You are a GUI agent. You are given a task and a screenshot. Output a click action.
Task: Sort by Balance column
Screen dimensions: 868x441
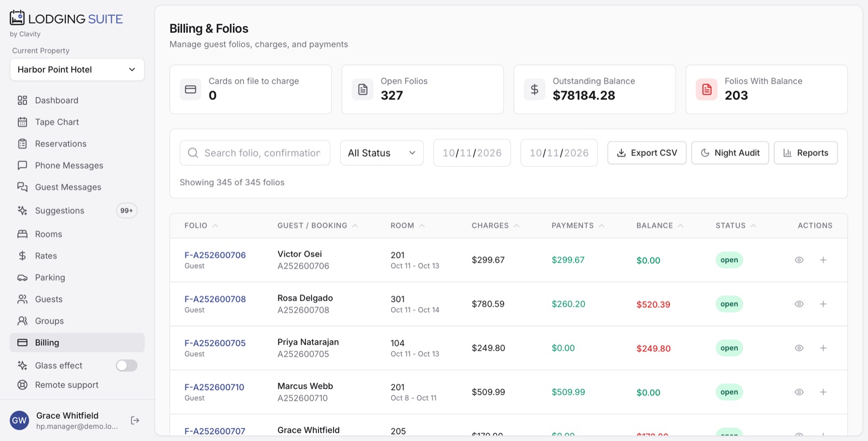click(x=660, y=225)
